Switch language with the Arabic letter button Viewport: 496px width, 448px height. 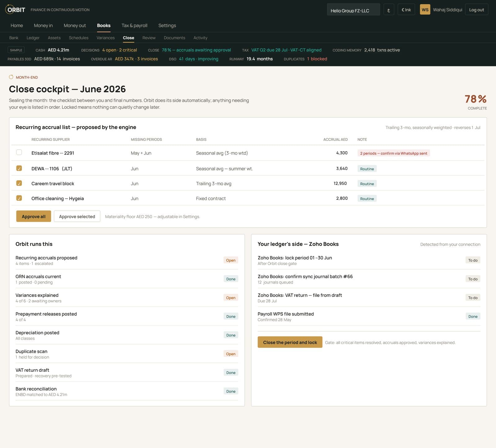tap(389, 10)
